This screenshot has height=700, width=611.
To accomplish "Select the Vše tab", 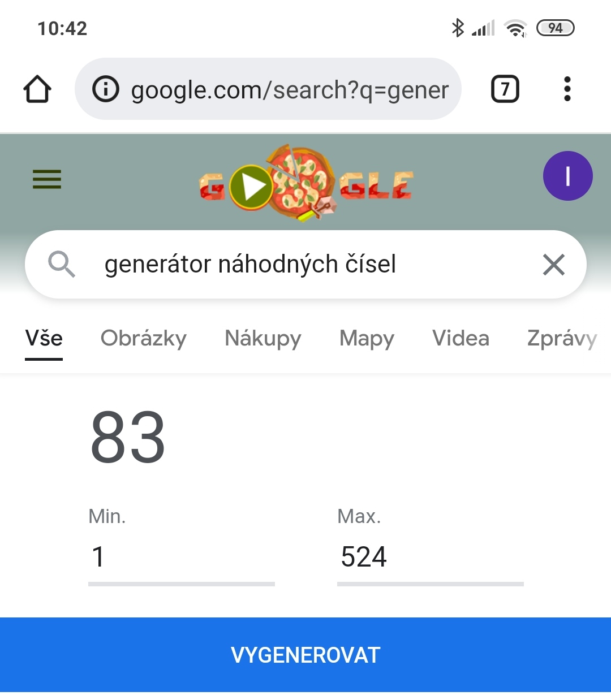I will (44, 339).
